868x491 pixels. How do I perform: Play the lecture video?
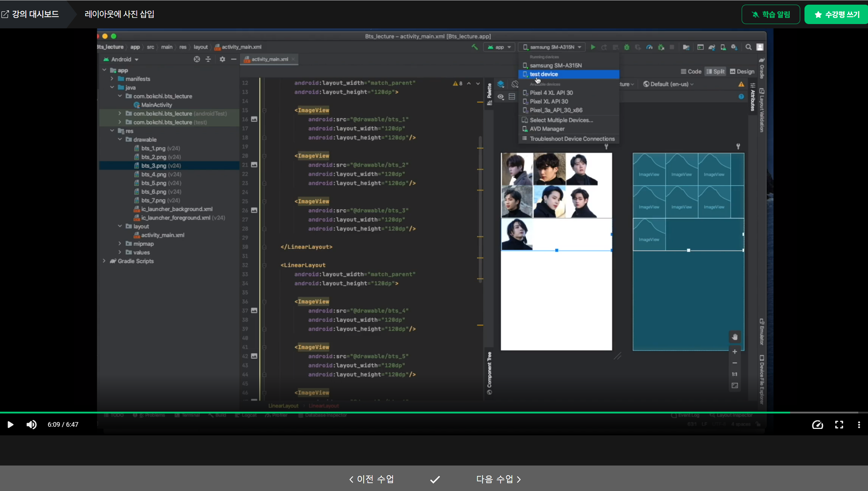(x=10, y=425)
